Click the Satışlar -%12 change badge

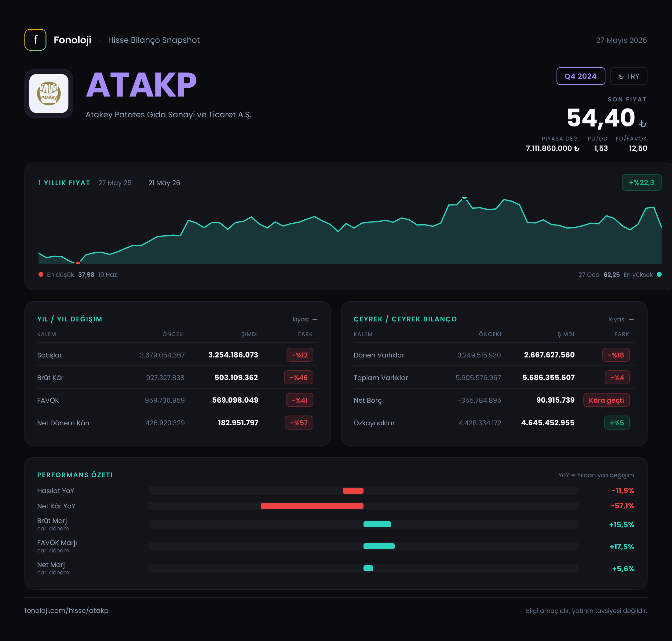click(300, 355)
